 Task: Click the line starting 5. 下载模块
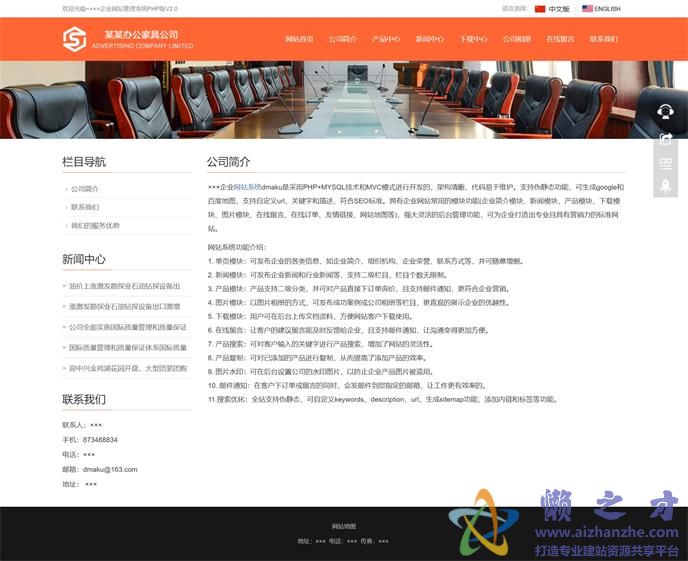311,317
